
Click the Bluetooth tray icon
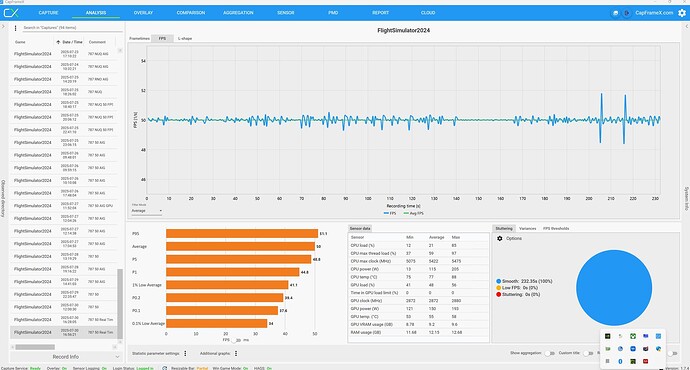click(620, 361)
